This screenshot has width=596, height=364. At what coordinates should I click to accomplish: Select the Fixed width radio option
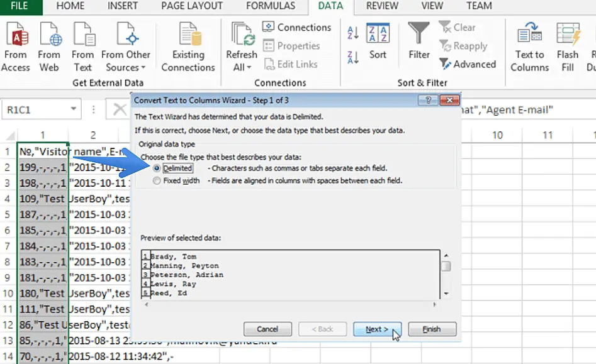(x=157, y=181)
